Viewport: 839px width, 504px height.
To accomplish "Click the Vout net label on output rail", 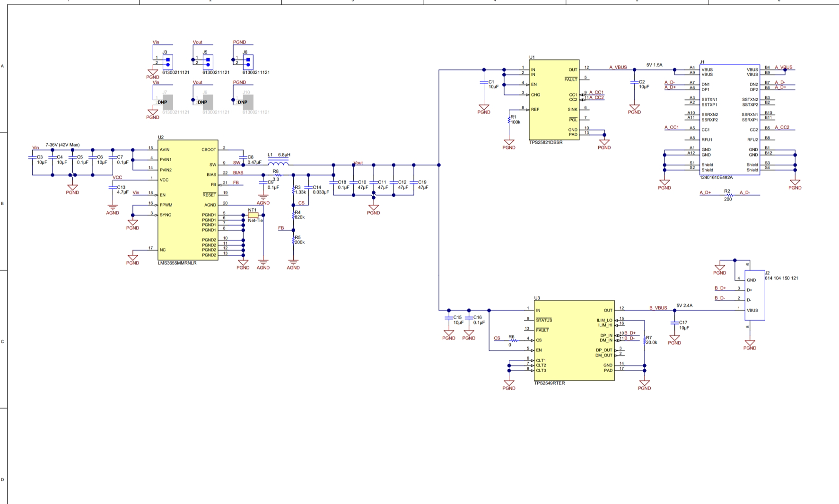I will [x=358, y=163].
